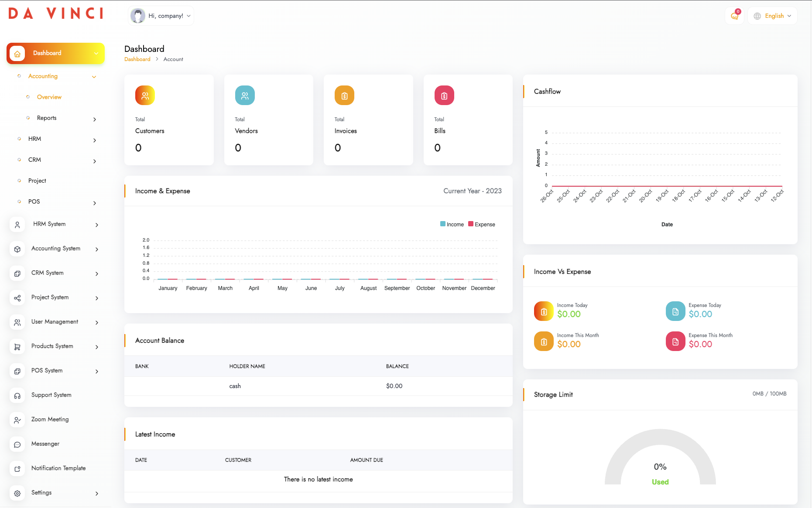Click the Total Bills card icon
The width and height of the screenshot is (812, 508).
pos(444,95)
